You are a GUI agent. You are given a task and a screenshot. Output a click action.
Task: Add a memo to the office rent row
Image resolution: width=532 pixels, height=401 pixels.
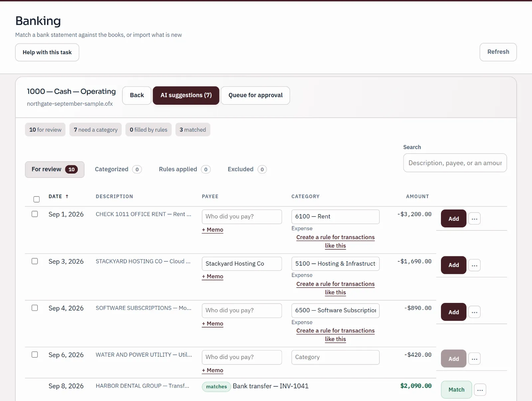[x=212, y=230]
